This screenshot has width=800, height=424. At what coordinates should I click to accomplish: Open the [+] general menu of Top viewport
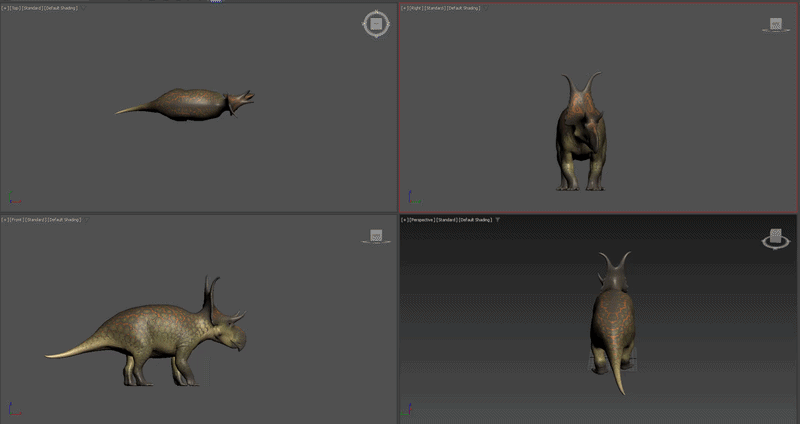(5, 8)
